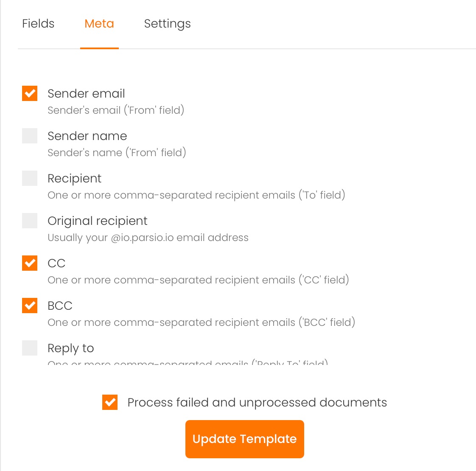476x471 pixels.
Task: Enable the Sender name checkbox
Action: (29, 136)
